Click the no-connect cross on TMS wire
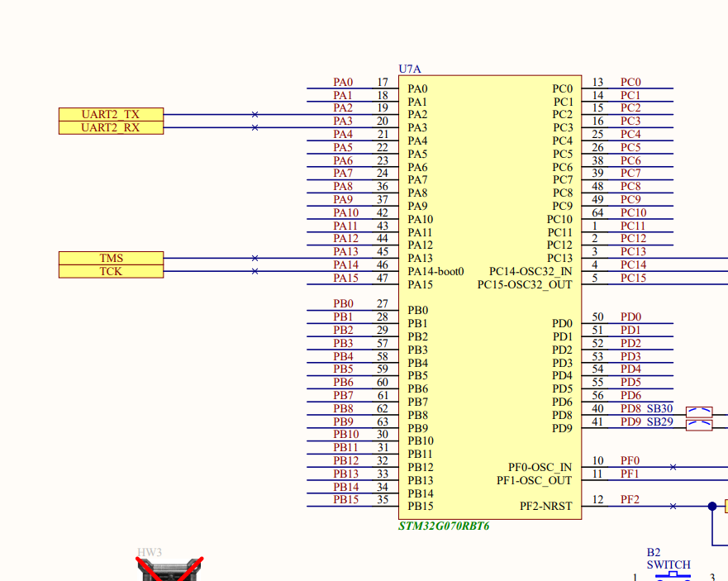Screen dimensions: 728x581 click(x=255, y=258)
